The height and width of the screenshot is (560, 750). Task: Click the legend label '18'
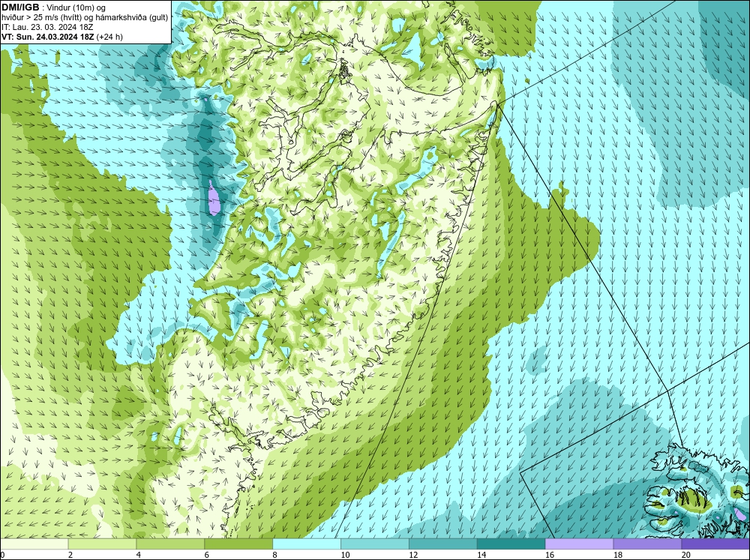pos(617,555)
